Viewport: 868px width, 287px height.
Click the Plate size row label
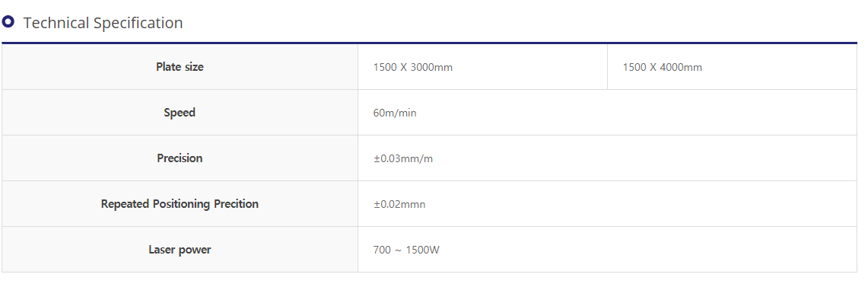pyautogui.click(x=180, y=66)
